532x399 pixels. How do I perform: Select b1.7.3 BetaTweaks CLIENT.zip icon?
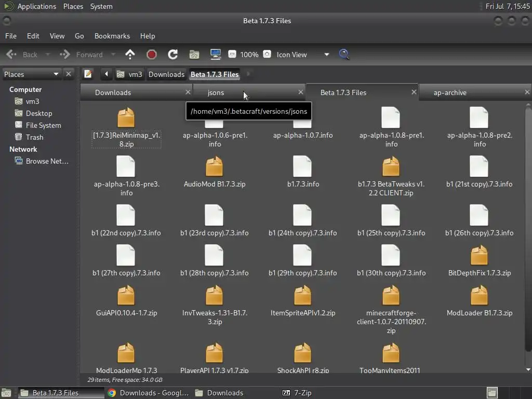[391, 166]
